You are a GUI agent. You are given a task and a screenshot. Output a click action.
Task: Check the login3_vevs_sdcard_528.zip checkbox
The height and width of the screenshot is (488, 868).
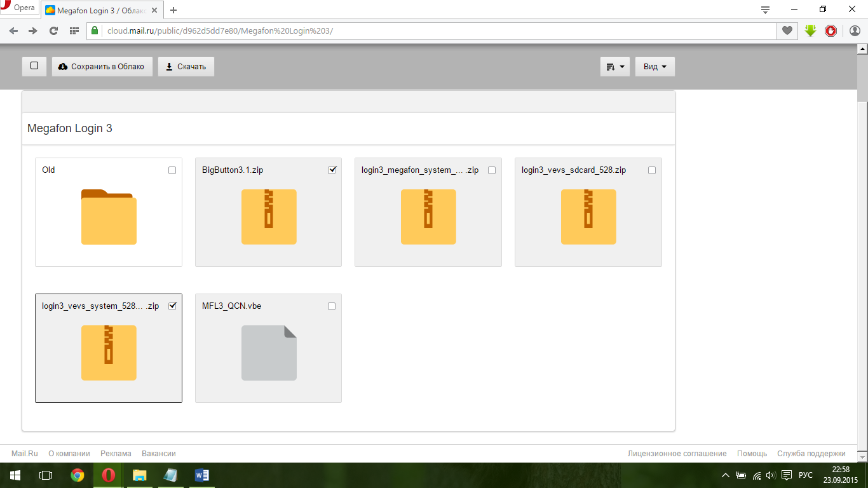pyautogui.click(x=652, y=170)
